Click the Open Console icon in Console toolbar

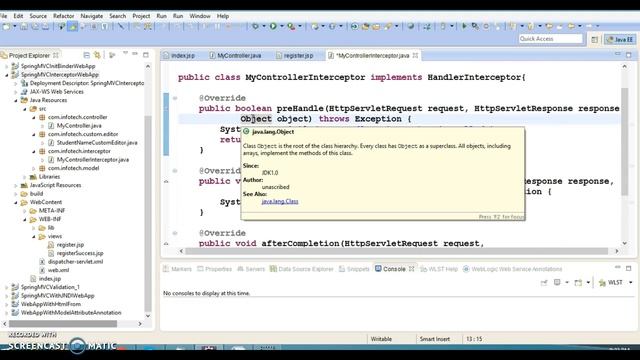click(578, 282)
